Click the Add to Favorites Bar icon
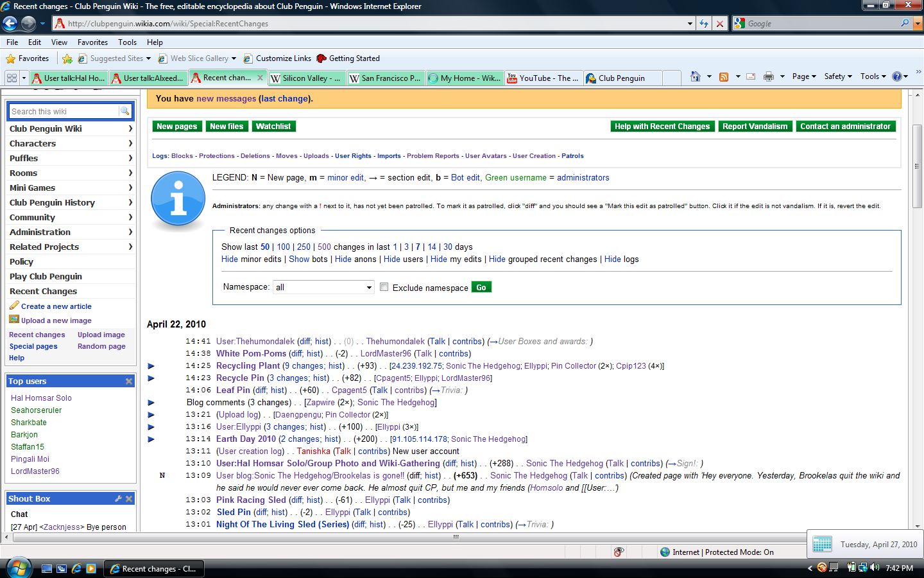The width and height of the screenshot is (924, 578). (67, 58)
